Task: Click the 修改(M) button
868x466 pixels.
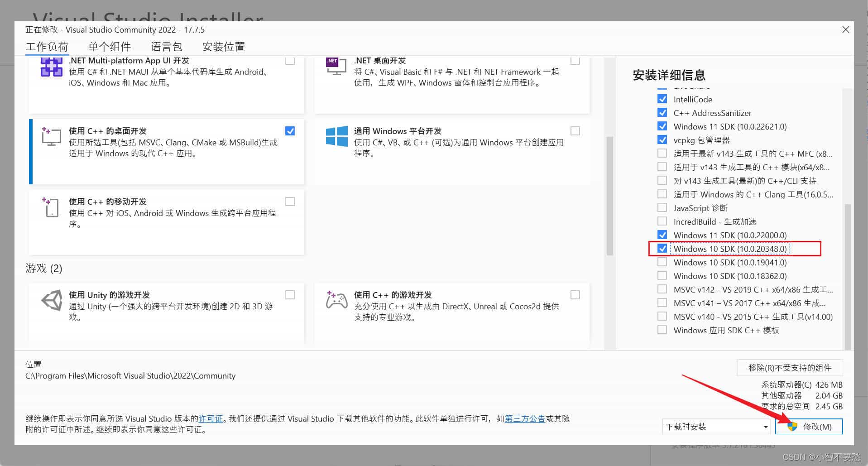Action: (x=809, y=427)
